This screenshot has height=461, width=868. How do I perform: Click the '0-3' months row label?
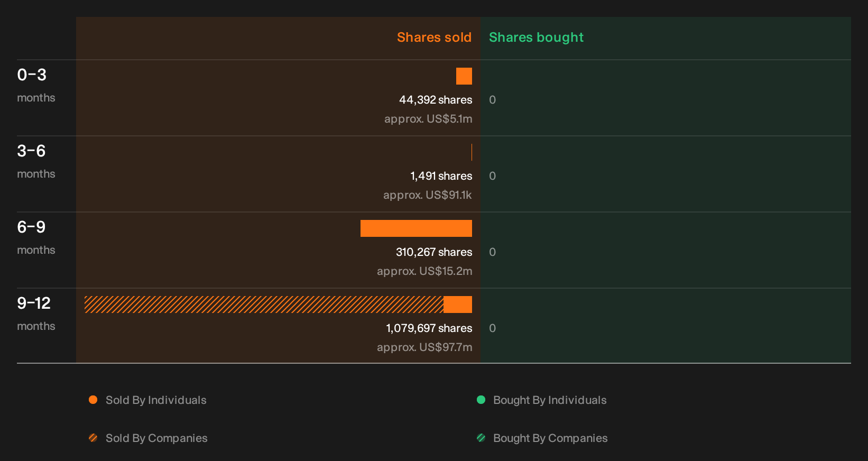click(32, 75)
